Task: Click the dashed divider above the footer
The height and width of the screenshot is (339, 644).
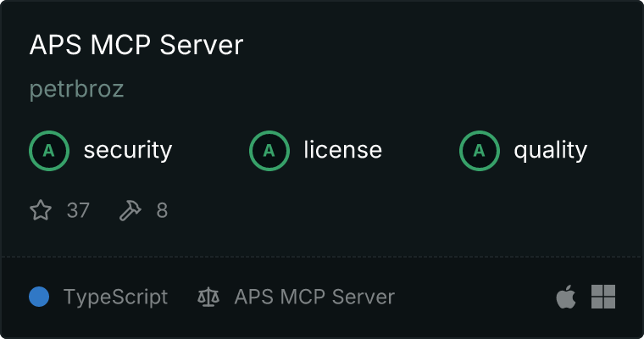Action: point(322,256)
